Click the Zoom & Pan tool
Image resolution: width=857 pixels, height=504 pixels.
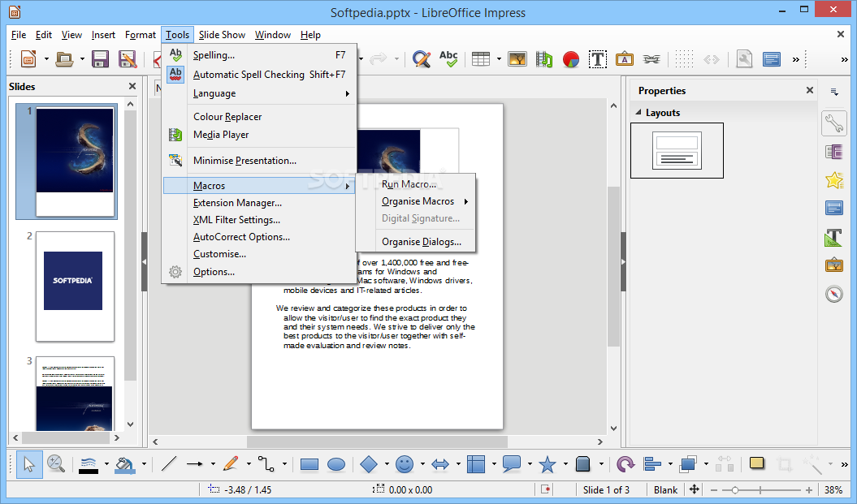tap(56, 464)
